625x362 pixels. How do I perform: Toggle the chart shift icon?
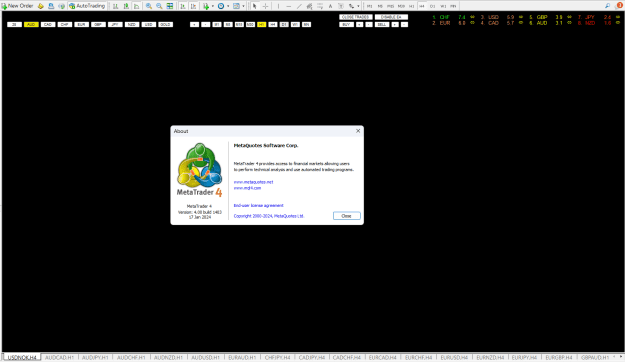pyautogui.click(x=193, y=6)
